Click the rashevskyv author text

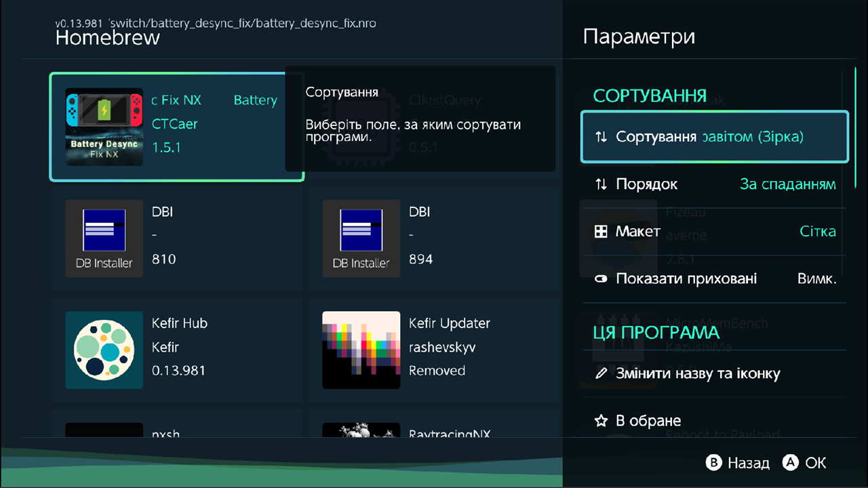point(442,347)
